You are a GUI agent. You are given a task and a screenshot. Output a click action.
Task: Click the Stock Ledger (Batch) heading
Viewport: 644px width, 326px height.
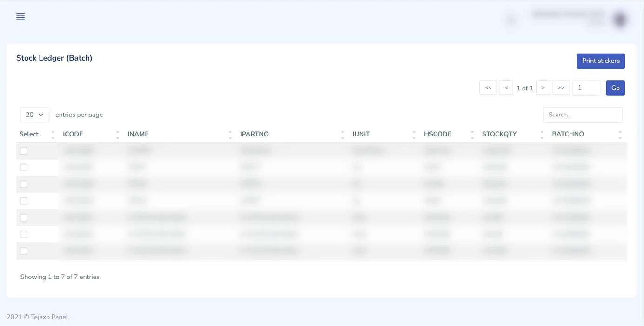coord(54,58)
